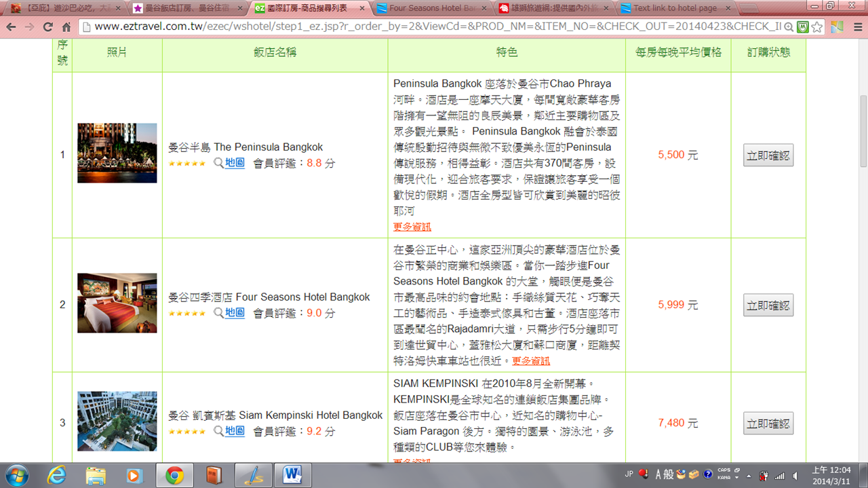868x488 pixels.
Task: Switch to Microsoft Word on taskbar
Action: coord(293,476)
